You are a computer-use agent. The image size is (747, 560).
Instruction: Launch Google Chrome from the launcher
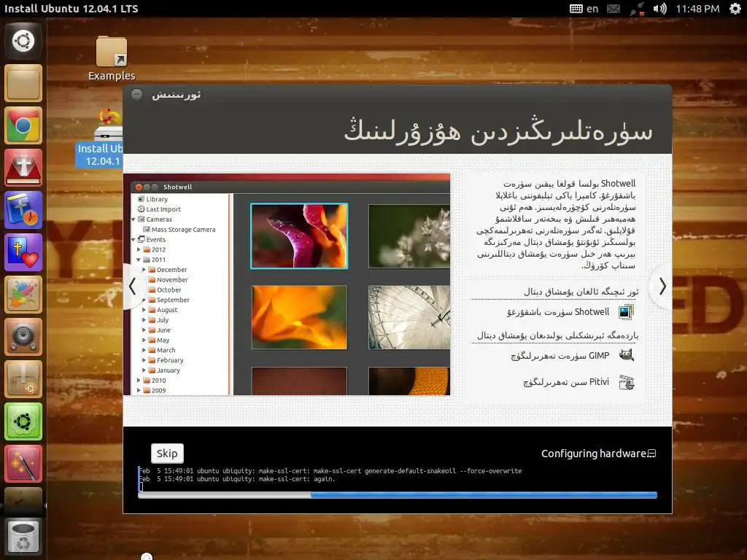(x=23, y=125)
